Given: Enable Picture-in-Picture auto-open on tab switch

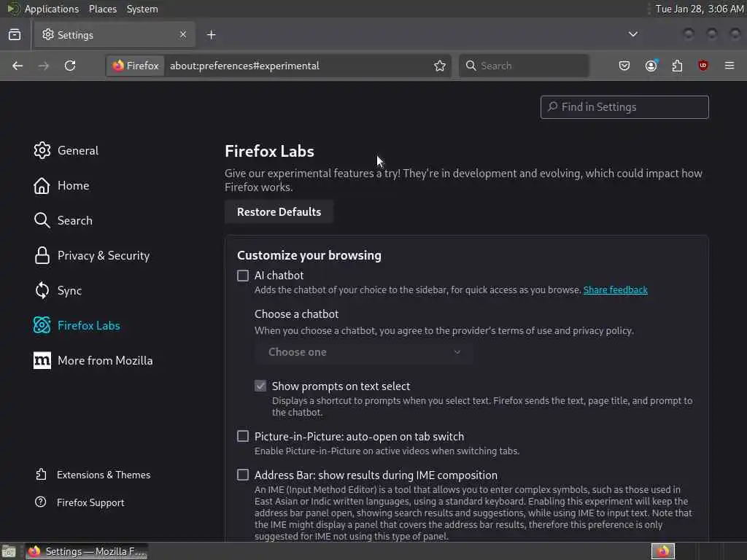Looking at the screenshot, I should 243,437.
